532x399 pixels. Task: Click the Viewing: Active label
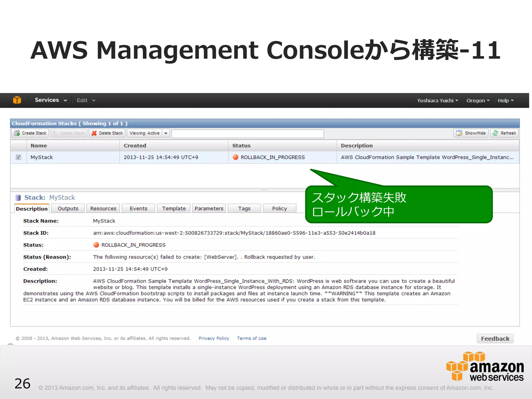(x=144, y=133)
